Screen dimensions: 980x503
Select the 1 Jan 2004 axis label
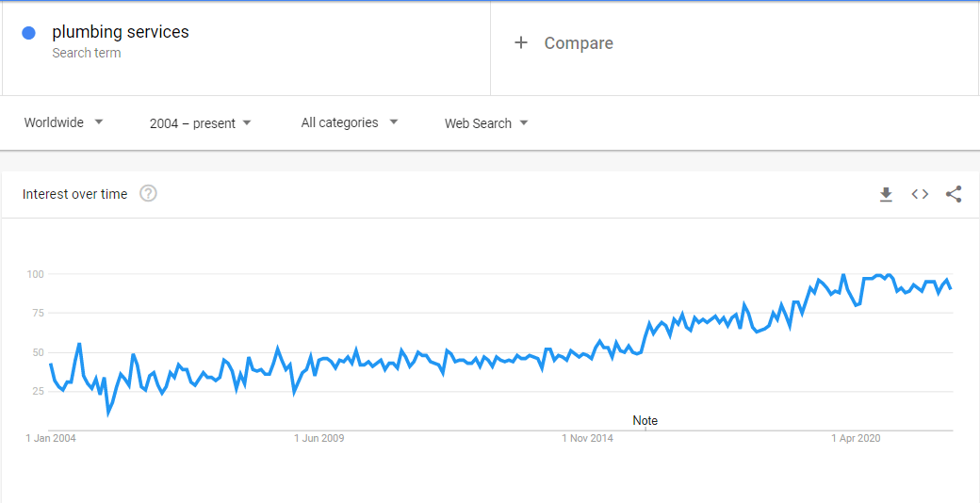[x=51, y=438]
